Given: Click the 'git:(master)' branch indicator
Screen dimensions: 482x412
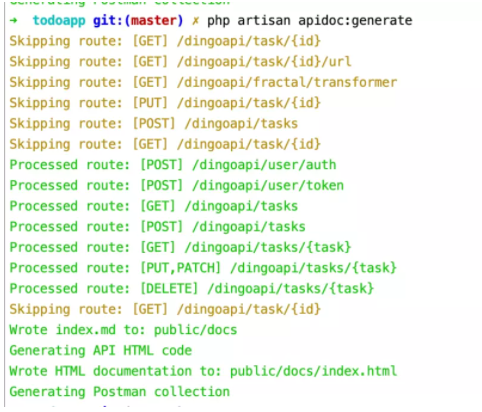Looking at the screenshot, I should (138, 21).
